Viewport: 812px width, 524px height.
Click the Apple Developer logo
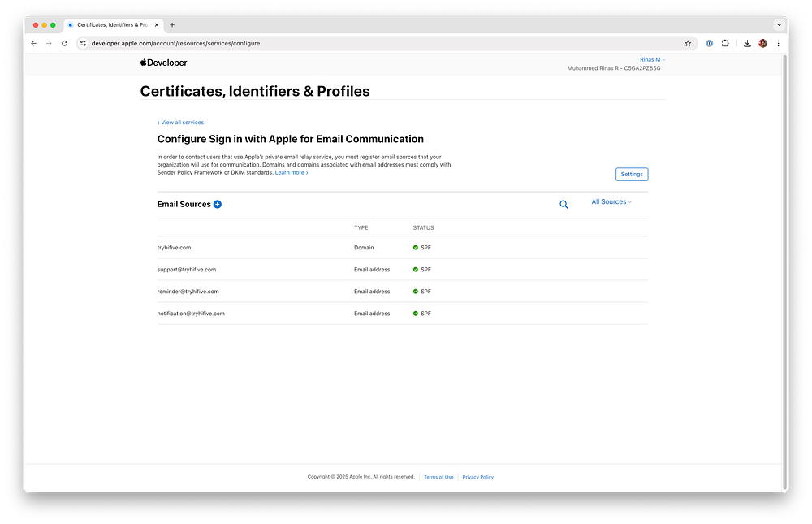(164, 63)
